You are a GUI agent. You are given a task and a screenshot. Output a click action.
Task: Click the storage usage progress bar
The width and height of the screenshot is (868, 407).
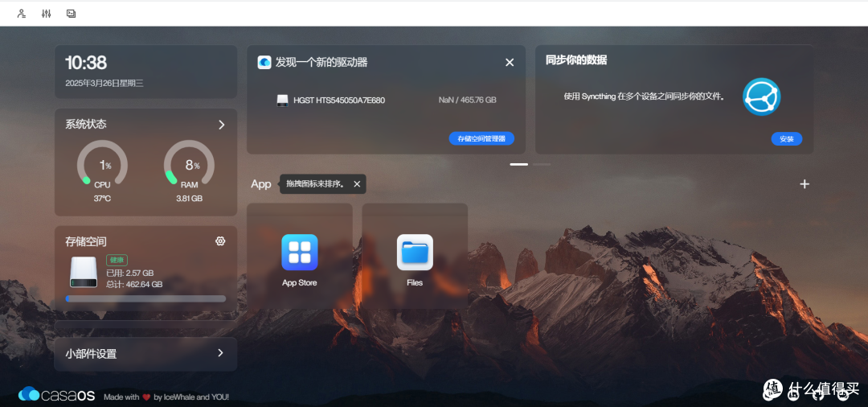145,298
